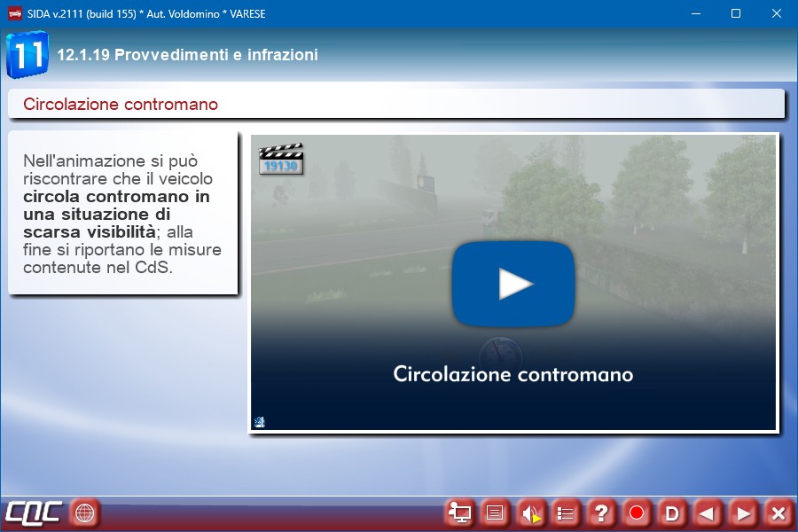Click the 12.1.19 Provvedimenti e infrazioni heading
Viewport: 798px width, 532px height.
tap(187, 55)
